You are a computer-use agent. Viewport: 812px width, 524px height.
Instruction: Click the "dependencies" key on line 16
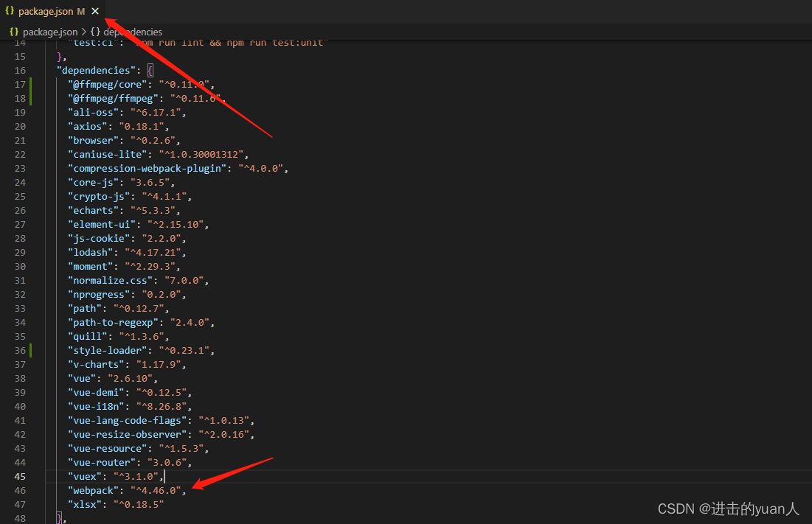point(97,70)
